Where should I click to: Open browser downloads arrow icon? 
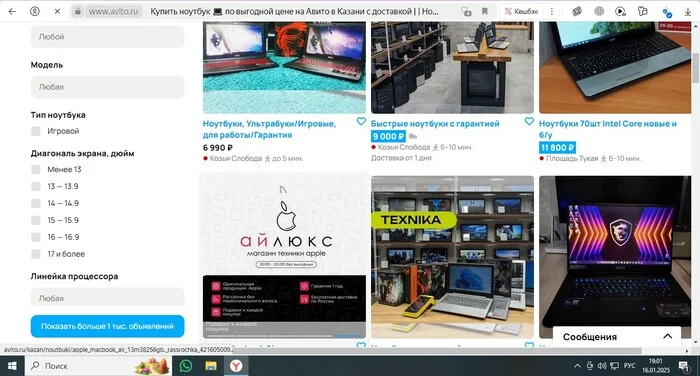688,12
